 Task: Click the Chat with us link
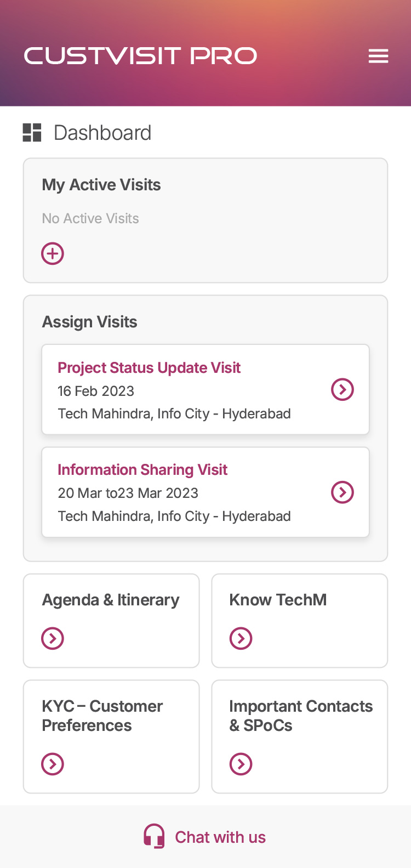[220, 837]
